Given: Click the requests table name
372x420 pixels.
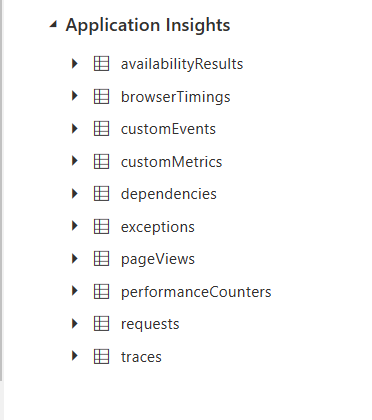Looking at the screenshot, I should click(x=150, y=324).
